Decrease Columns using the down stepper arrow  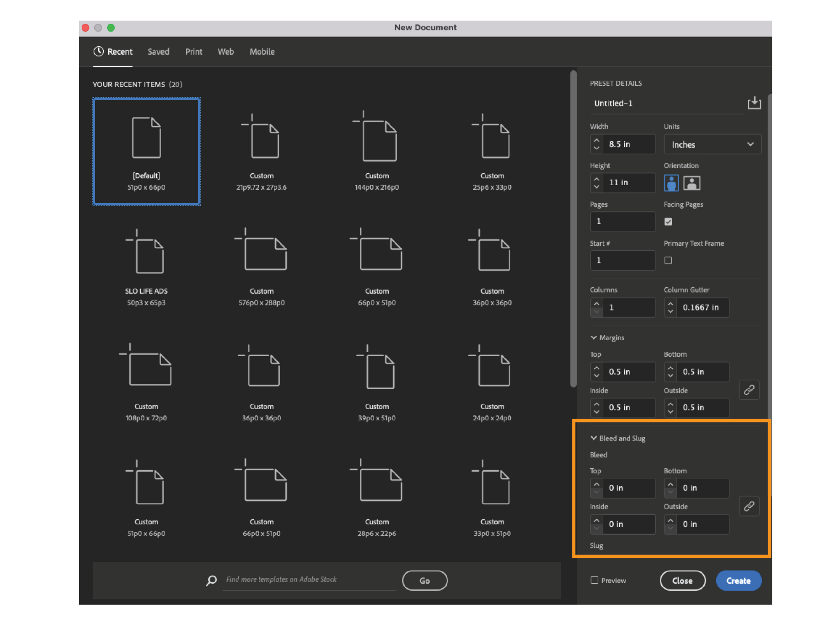coord(597,311)
